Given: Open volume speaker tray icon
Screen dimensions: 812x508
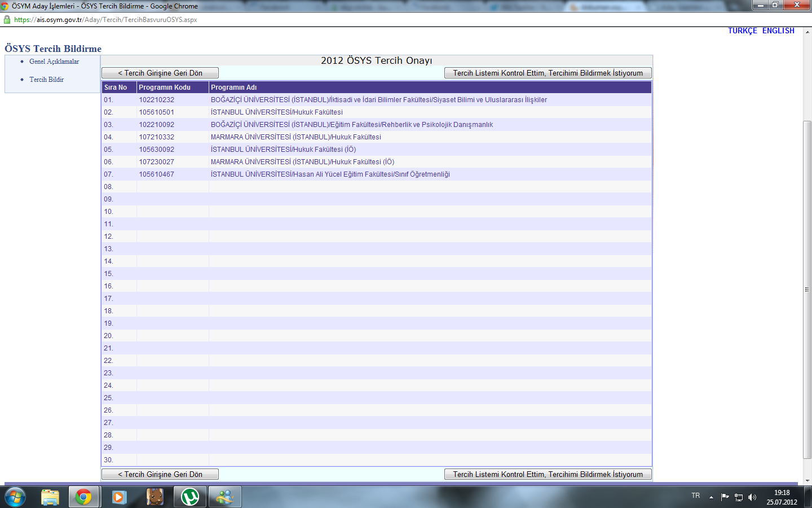Looking at the screenshot, I should (x=752, y=497).
